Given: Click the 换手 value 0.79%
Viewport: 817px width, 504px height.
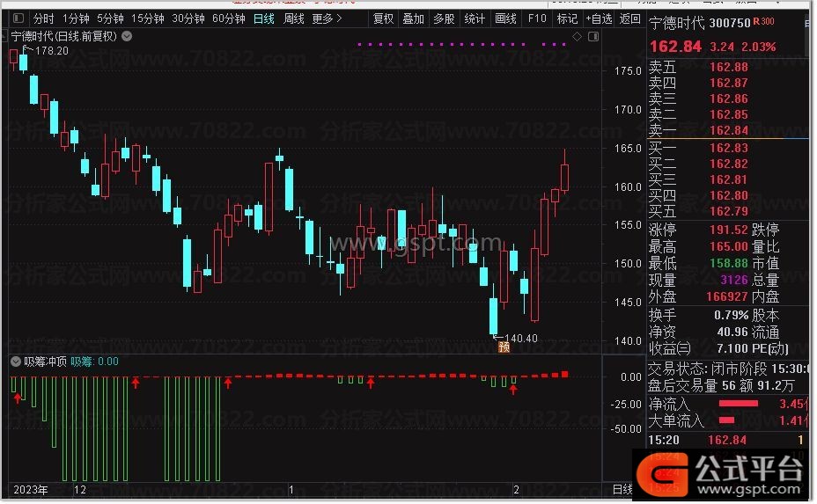Looking at the screenshot, I should click(x=731, y=316).
